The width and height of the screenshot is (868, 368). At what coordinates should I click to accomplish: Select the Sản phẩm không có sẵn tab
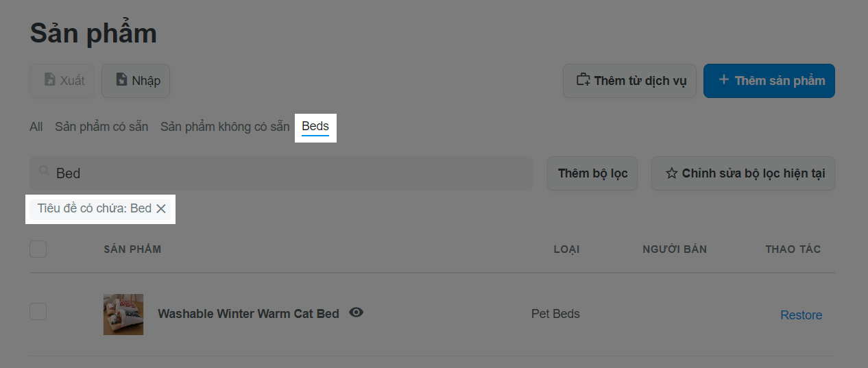pyautogui.click(x=225, y=127)
